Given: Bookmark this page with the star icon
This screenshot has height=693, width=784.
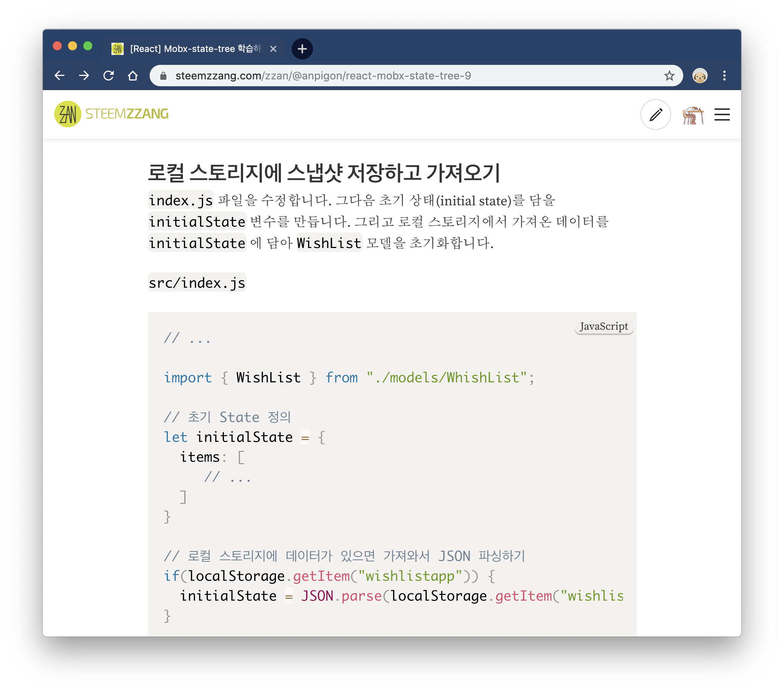Looking at the screenshot, I should pyautogui.click(x=669, y=76).
